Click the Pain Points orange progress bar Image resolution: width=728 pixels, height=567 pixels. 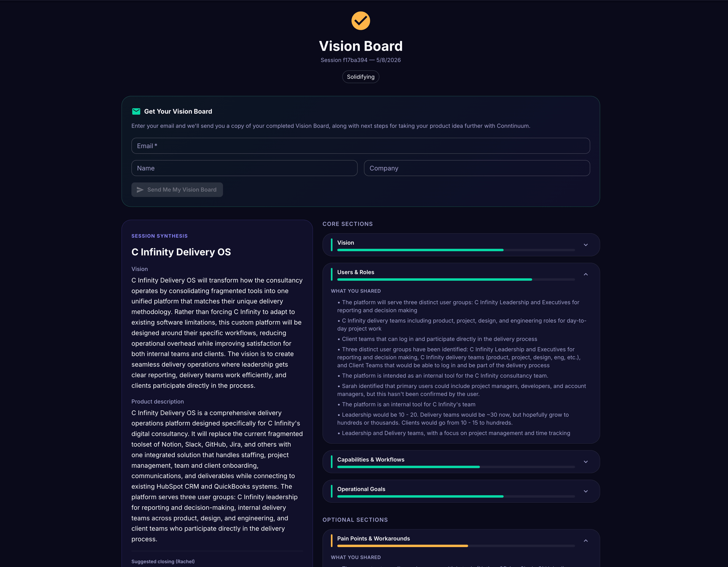click(456, 546)
